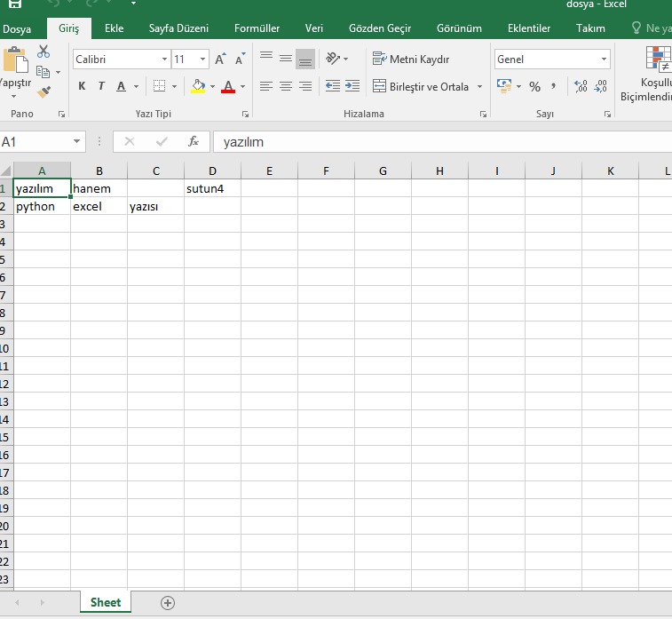
Task: Click Metni Kaydır wrap text button
Action: click(x=411, y=59)
